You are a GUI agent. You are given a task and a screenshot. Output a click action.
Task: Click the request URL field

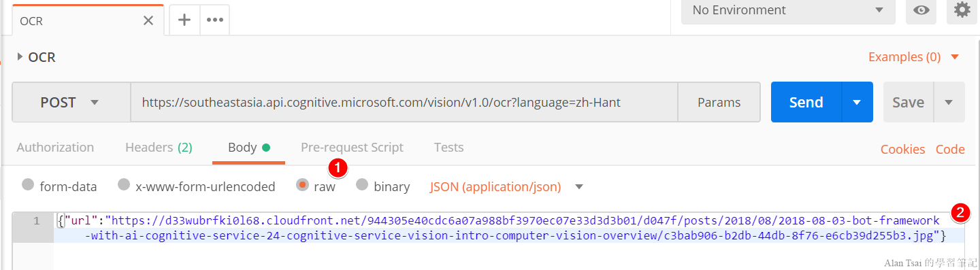click(x=404, y=103)
